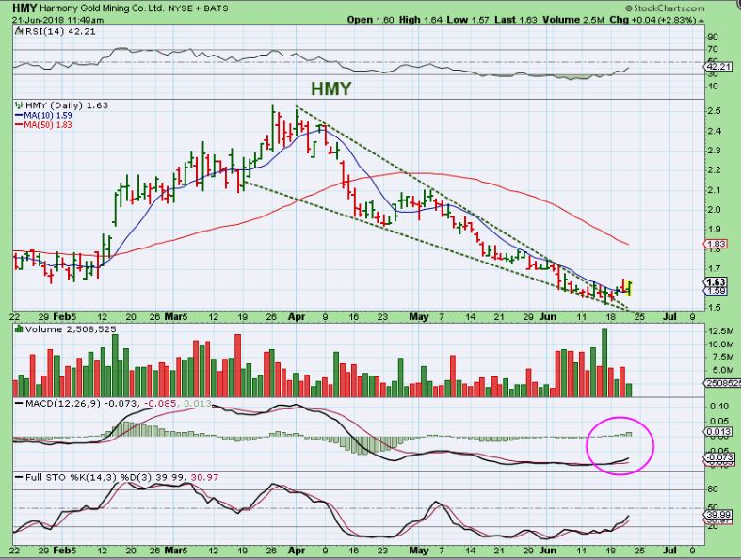Viewport: 741px width, 560px height.
Task: Click the High 1.64 value
Action: 421,20
